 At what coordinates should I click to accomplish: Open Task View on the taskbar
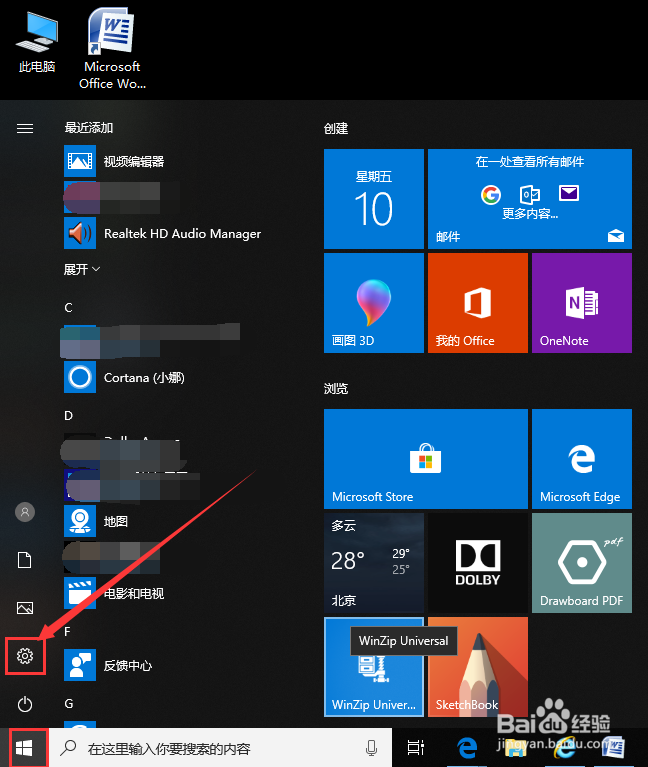pos(416,748)
